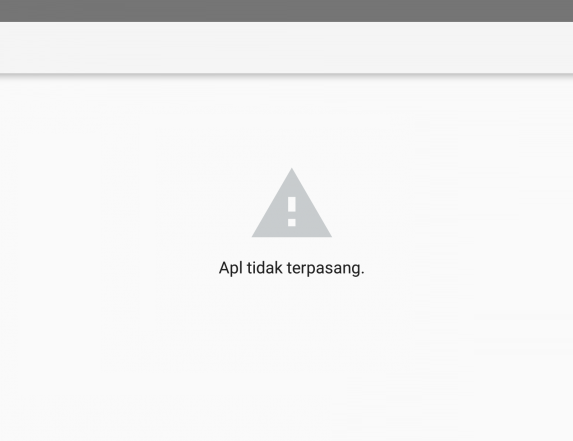Click the word "tidak" in the message
The image size is (573, 441).
pyautogui.click(x=265, y=268)
